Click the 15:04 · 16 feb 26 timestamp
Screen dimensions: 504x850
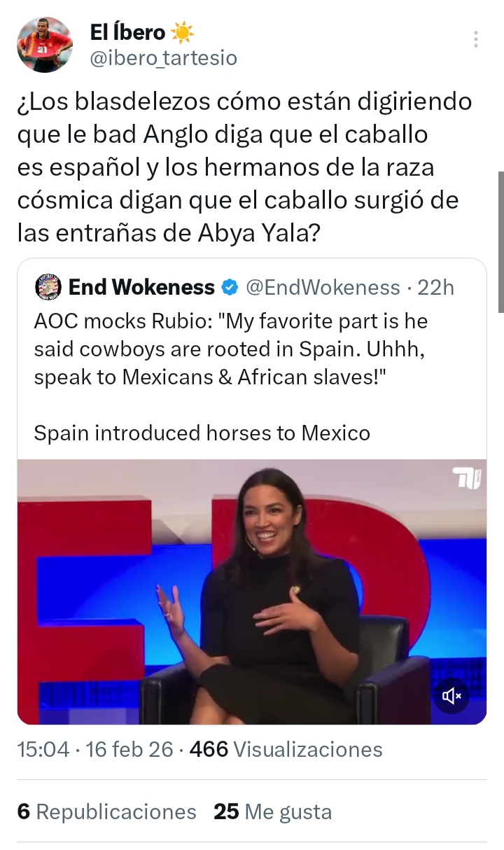point(95,749)
